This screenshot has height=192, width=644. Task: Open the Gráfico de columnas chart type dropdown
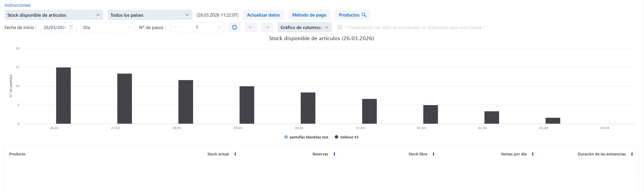304,28
